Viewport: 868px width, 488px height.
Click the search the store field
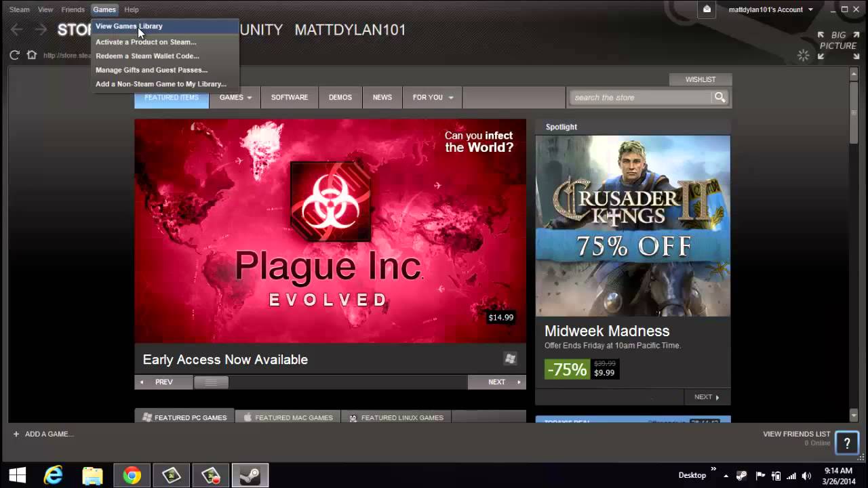[x=641, y=98]
